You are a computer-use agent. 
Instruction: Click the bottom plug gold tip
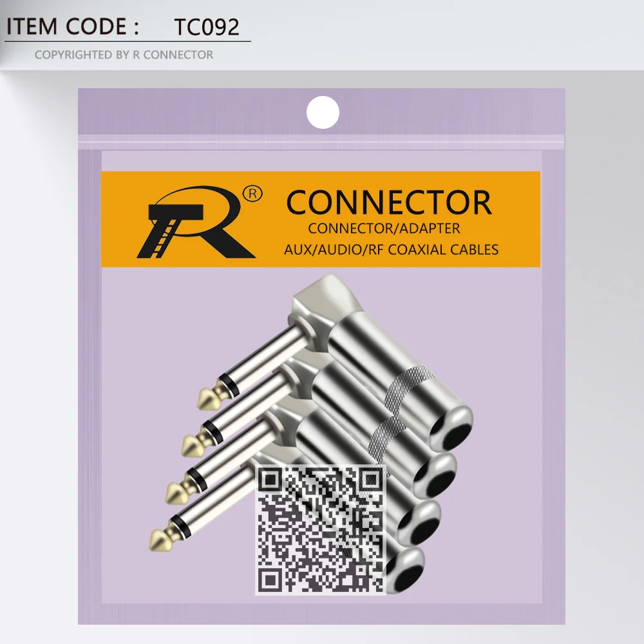(163, 537)
